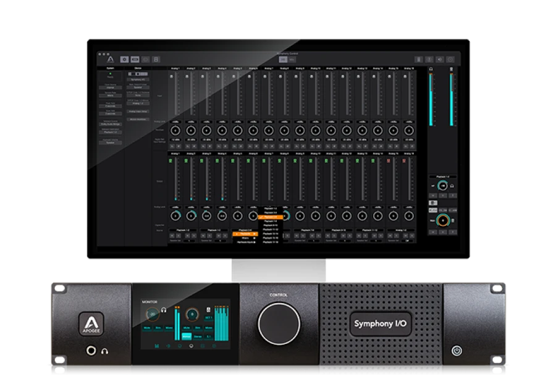
Task: Click the last icon in the top-right toolbar
Action: tap(450, 59)
